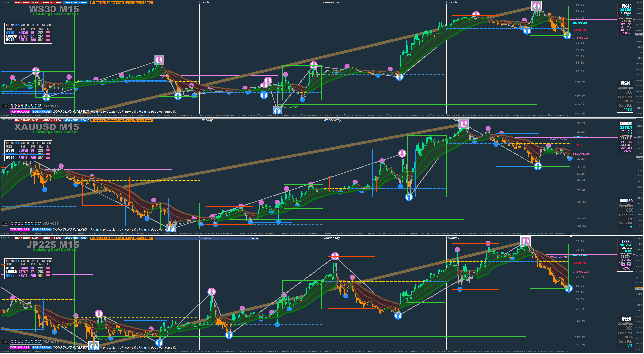Click the M1 pink indicator dot, WS30 chart
The image size is (644, 354).
click(12, 107)
